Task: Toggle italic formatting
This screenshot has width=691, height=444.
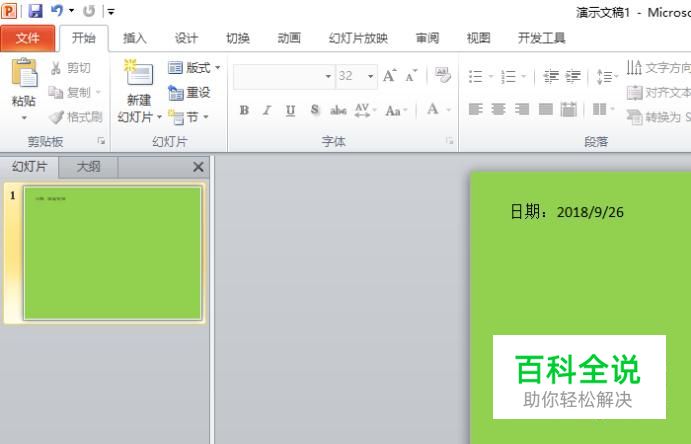Action: coord(267,110)
